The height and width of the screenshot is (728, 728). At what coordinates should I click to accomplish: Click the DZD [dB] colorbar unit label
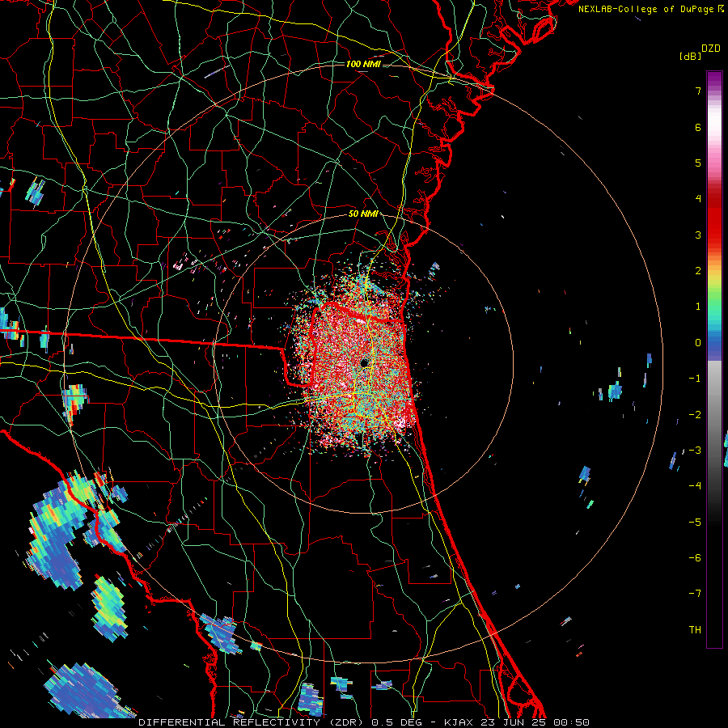click(x=700, y=52)
